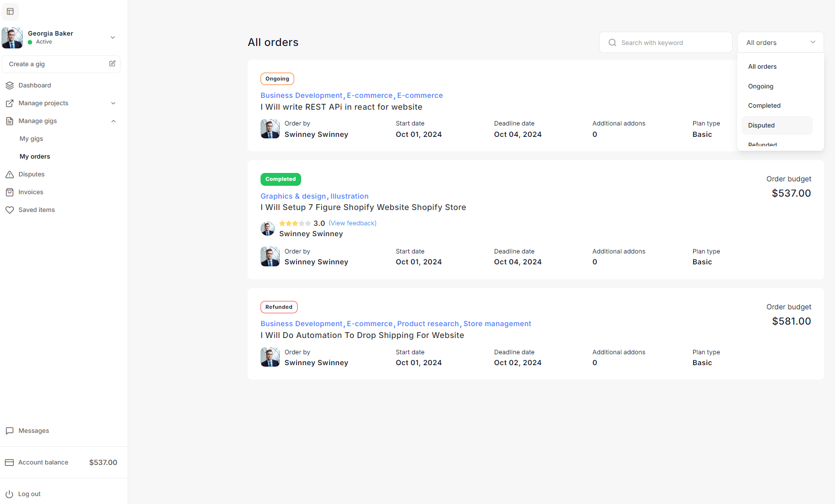Open Dashboard via its layers icon
The height and width of the screenshot is (504, 835).
[x=9, y=85]
